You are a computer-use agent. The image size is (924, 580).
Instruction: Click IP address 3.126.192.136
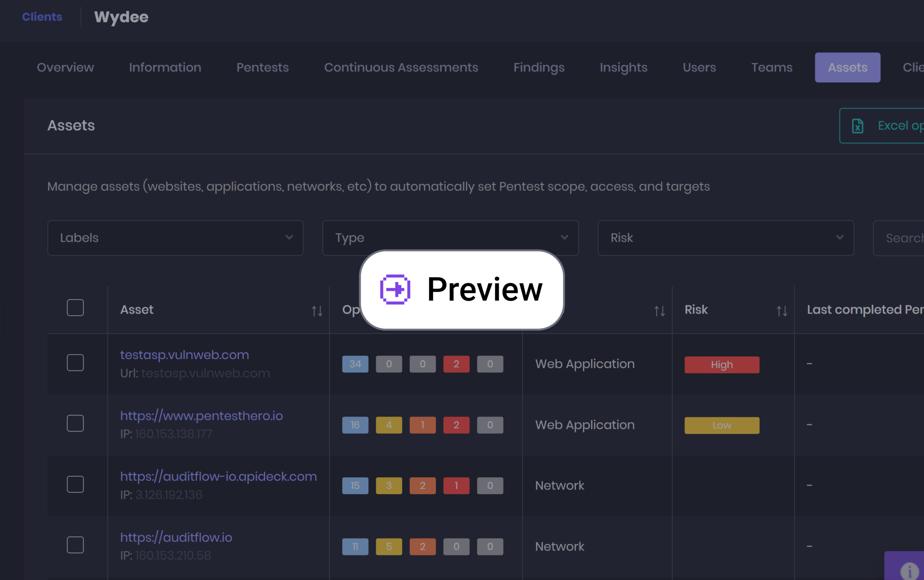pyautogui.click(x=169, y=495)
